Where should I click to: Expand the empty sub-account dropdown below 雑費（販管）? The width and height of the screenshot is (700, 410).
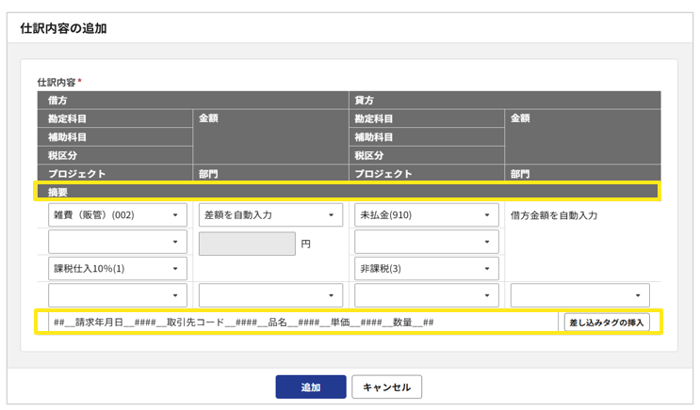click(116, 242)
